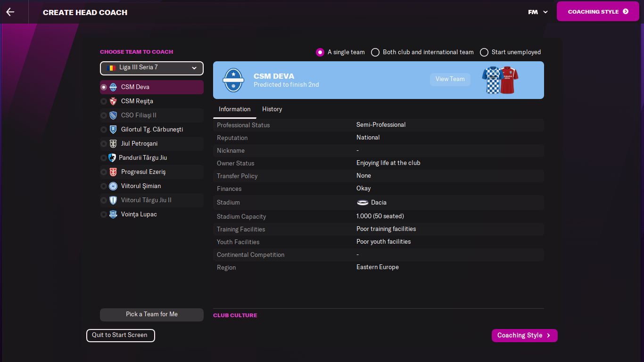Go back using the top-left arrow
The image size is (644, 362).
pyautogui.click(x=10, y=12)
